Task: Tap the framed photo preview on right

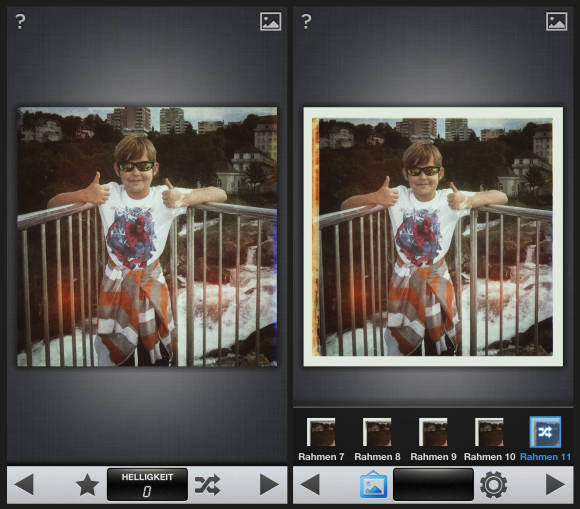Action: [433, 237]
